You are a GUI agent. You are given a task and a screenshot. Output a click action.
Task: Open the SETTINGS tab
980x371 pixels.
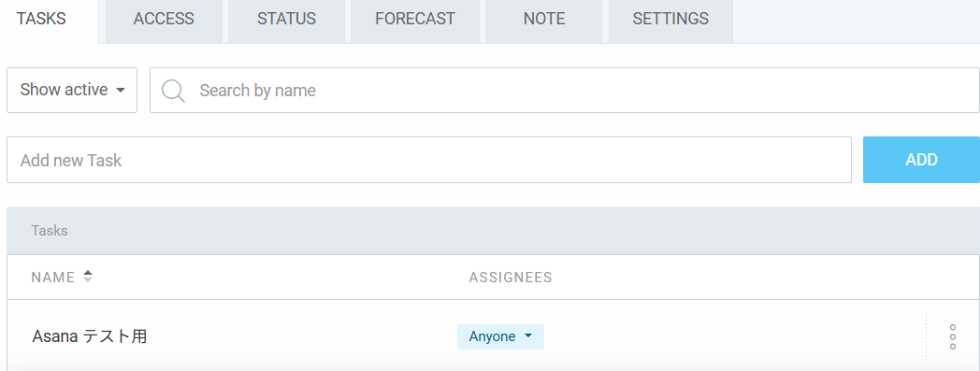[x=670, y=19]
